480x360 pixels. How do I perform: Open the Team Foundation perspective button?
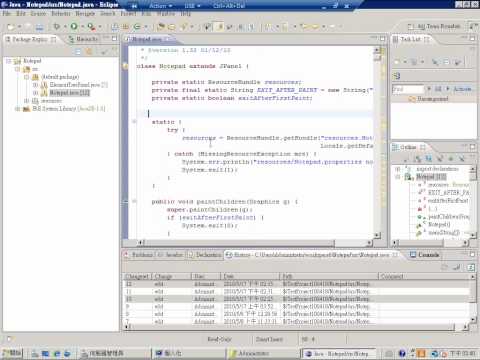click(x=434, y=26)
